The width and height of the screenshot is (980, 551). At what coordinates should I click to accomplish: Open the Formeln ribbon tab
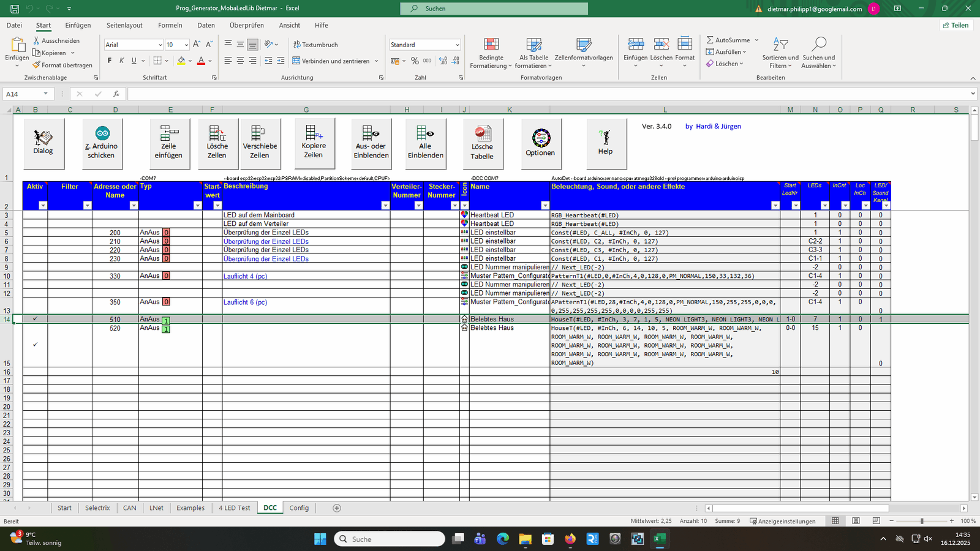[170, 25]
